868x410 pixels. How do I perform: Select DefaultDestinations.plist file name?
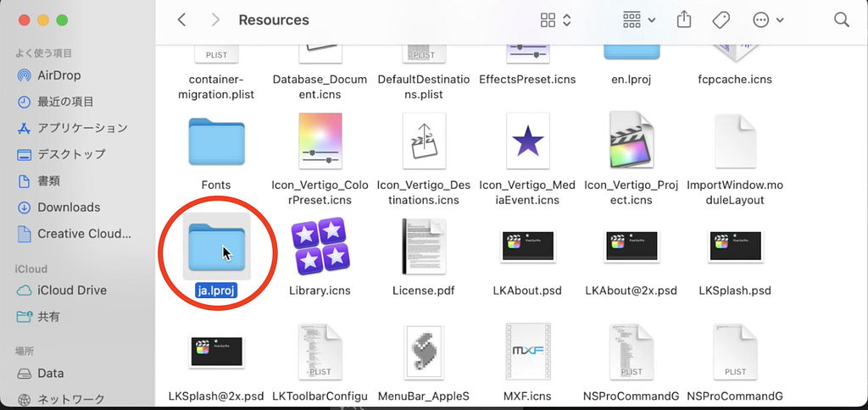tap(424, 87)
